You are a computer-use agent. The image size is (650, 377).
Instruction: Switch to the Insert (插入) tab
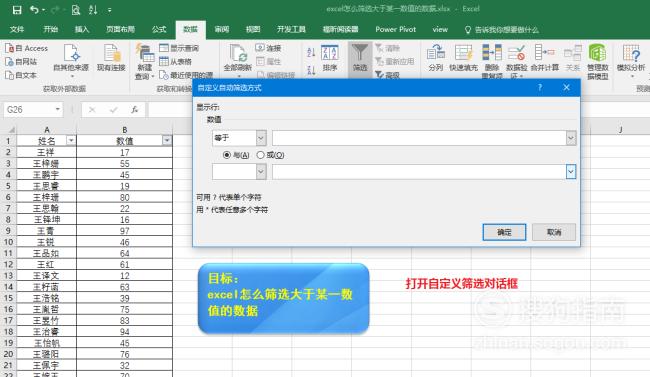tap(82, 29)
